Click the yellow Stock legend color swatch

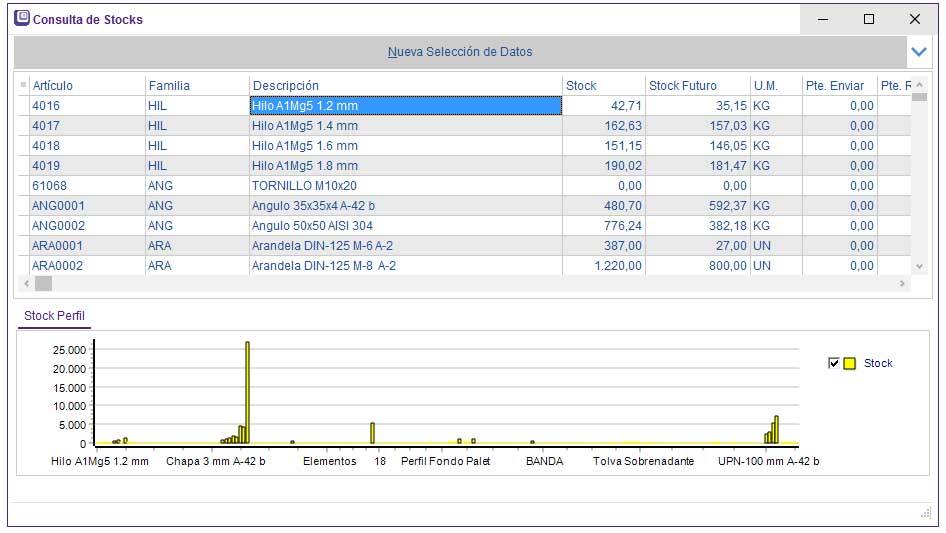click(x=850, y=363)
